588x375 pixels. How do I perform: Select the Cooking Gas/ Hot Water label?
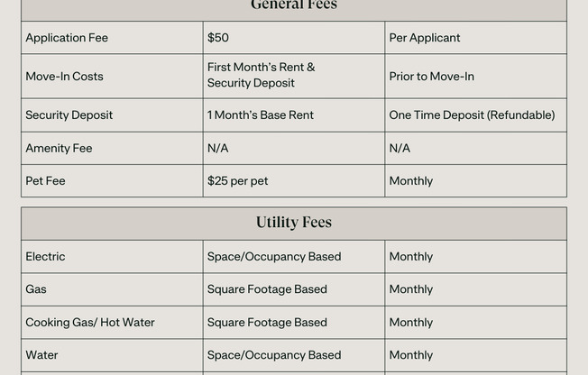90,323
